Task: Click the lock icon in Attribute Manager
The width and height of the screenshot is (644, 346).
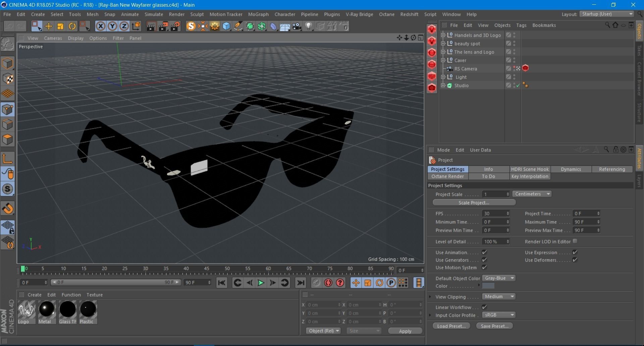Action: [x=615, y=150]
